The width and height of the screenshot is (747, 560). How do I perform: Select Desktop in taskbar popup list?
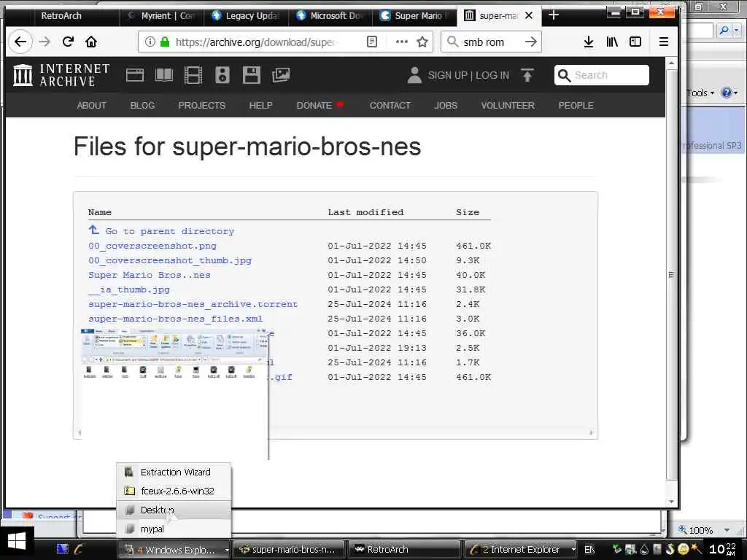[174, 510]
